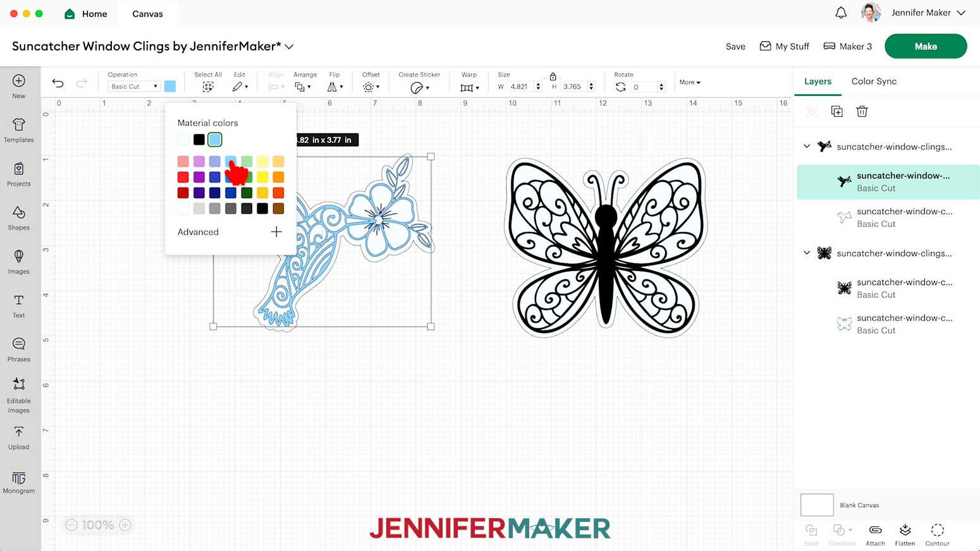Open the Edit pencil menu
This screenshot has width=980, height=551.
coord(240,87)
